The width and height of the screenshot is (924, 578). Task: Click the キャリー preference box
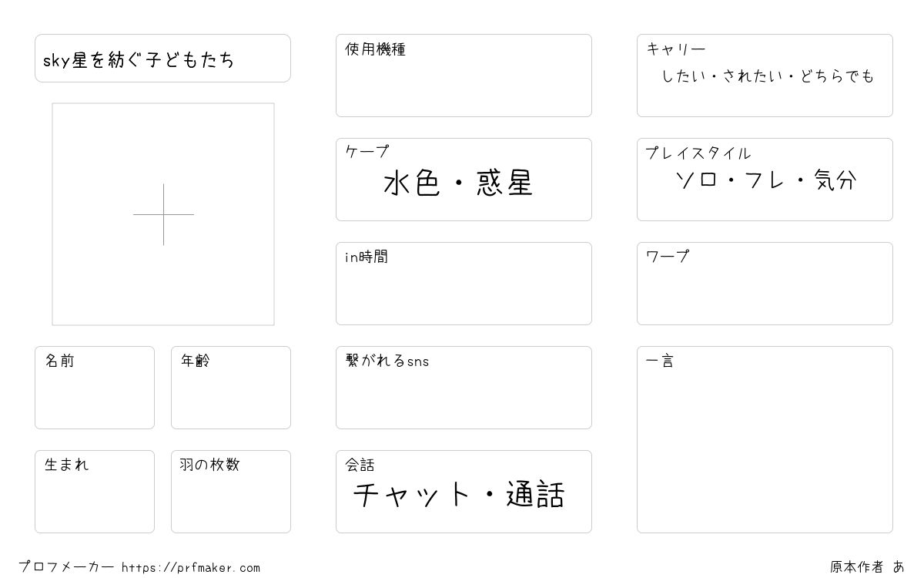coord(765,76)
